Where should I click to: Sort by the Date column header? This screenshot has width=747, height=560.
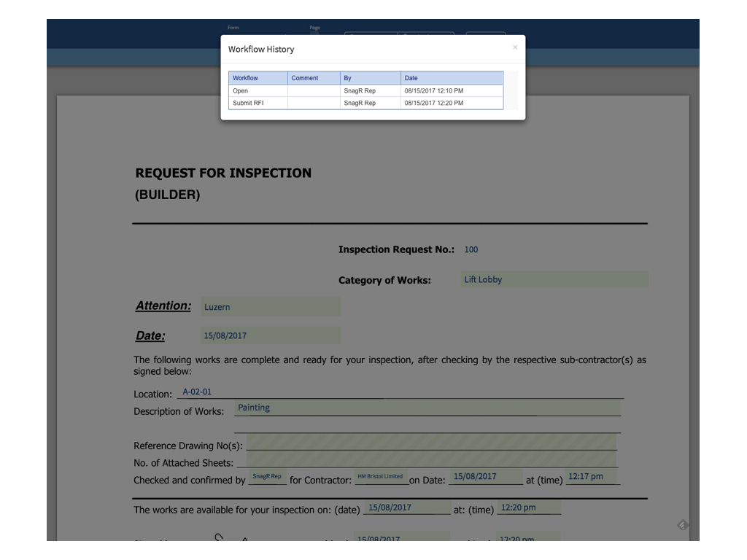click(x=452, y=78)
